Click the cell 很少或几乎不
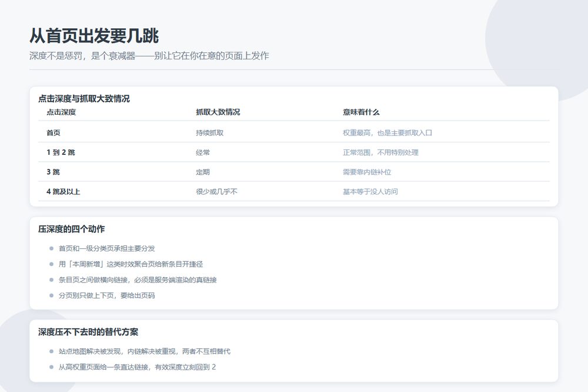This screenshot has height=392, width=588. click(216, 191)
